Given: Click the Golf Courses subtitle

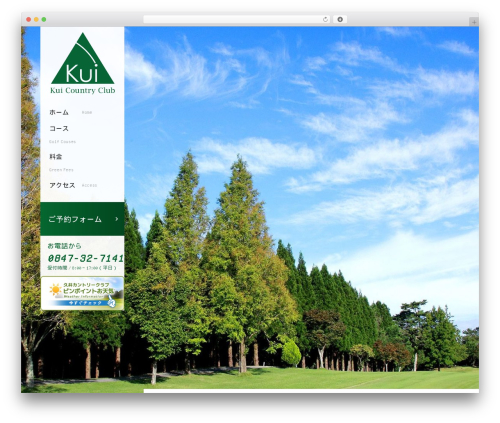Looking at the screenshot, I should coord(62,142).
